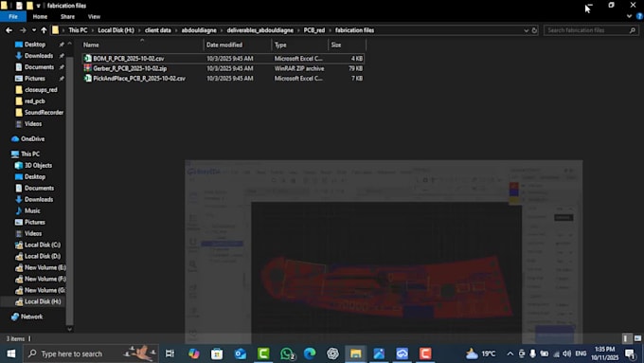644x363 pixels.
Task: Switch to the Share ribbon tab
Action: click(x=67, y=16)
